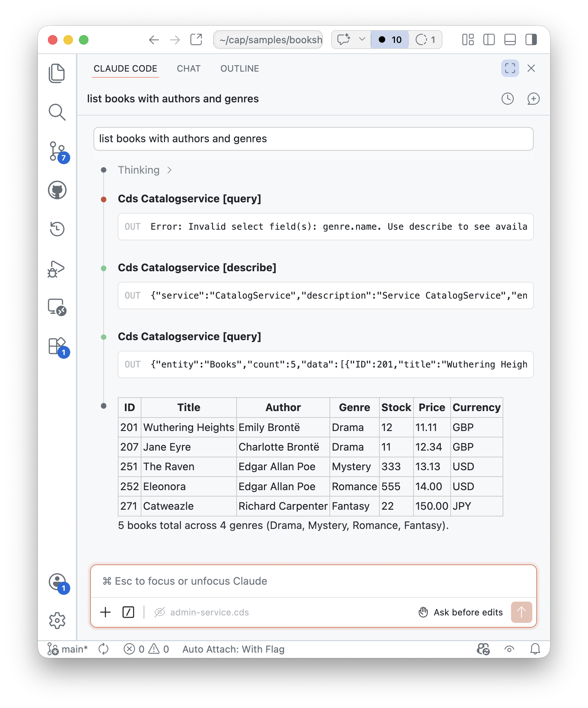Open the main* branch selector
The height and width of the screenshot is (708, 588).
point(68,649)
